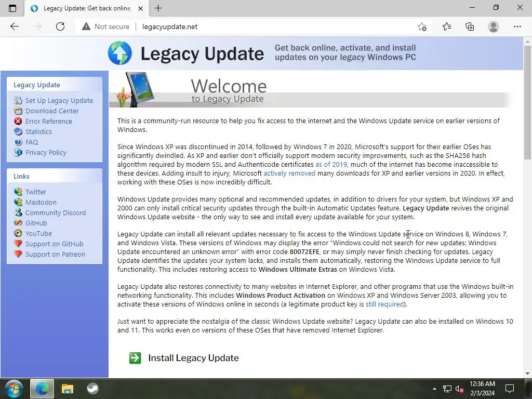Viewport: 532px width, 399px height.
Task: Follow the 'actively removed' hyperlink
Action: 289,174
